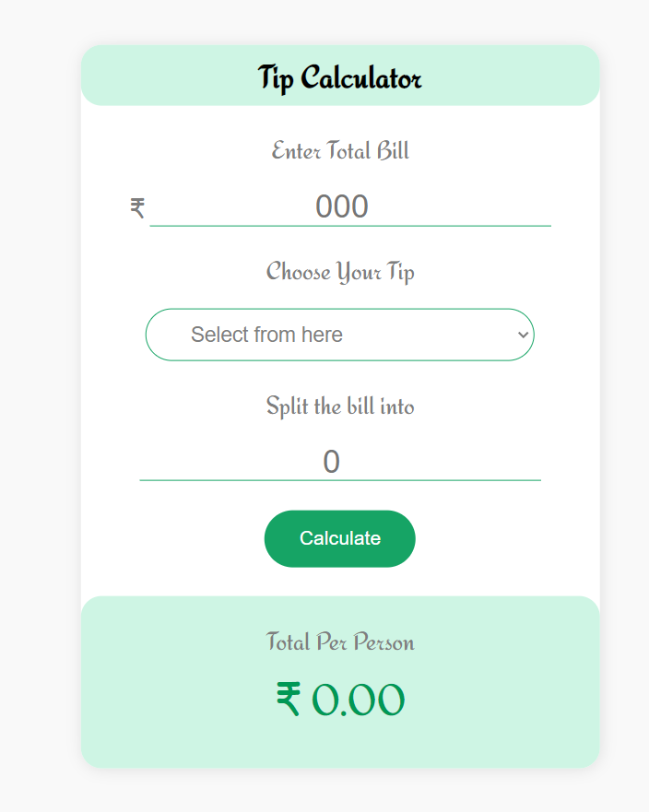
Task: Click the 'Tip Calculator' title text
Action: pos(339,76)
